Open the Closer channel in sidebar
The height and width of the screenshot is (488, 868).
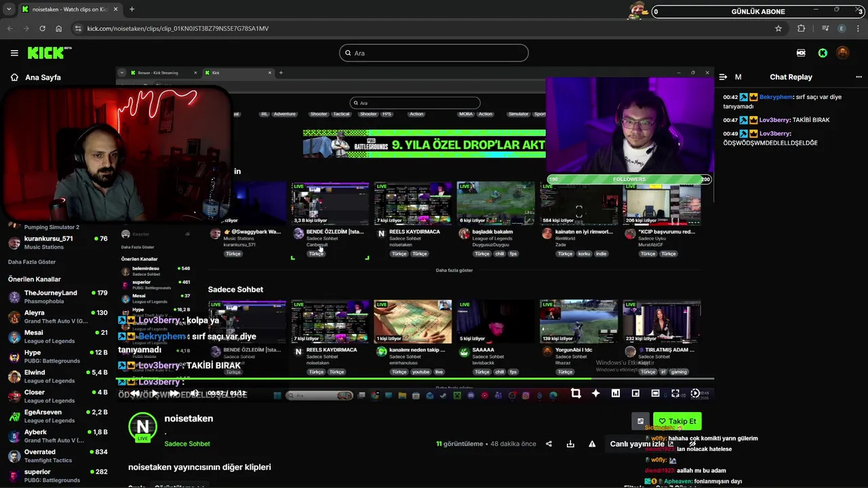click(x=58, y=396)
